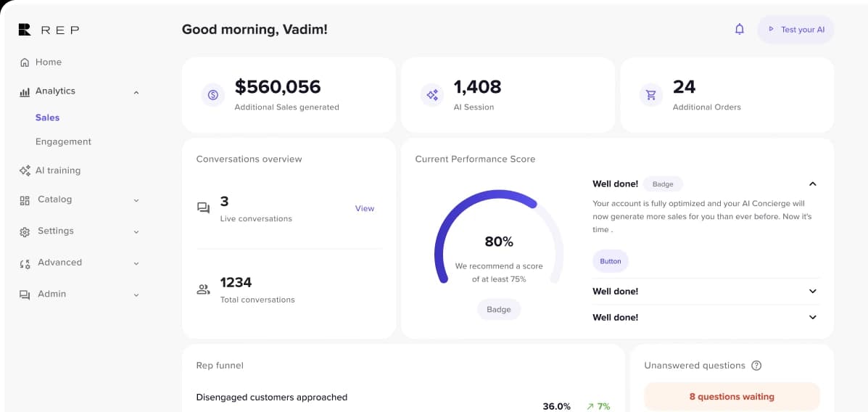Expand the Catalog section chevron

point(136,200)
